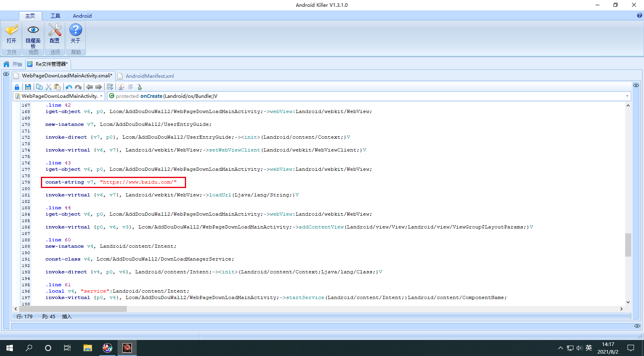Screen dimensions: 644x356
Task: Click addContentView on line 186
Action: pyautogui.click(x=321, y=227)
